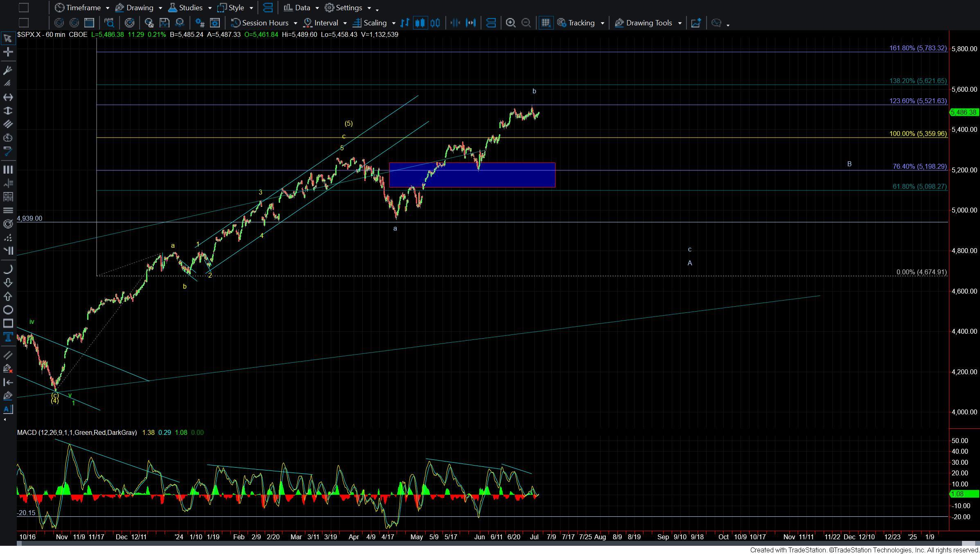The width and height of the screenshot is (980, 554).
Task: Toggle the stacked panes icon beside Style
Action: [268, 8]
